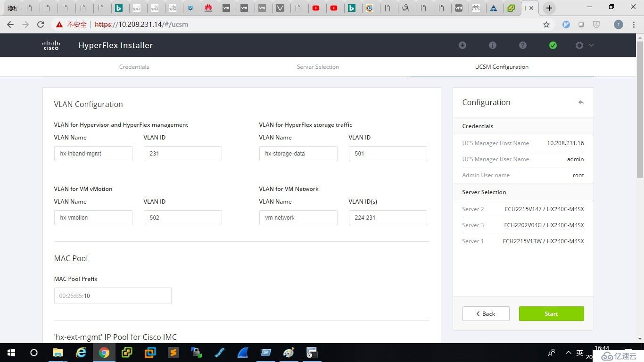Edit the management VLAN ID 231 field

[182, 154]
